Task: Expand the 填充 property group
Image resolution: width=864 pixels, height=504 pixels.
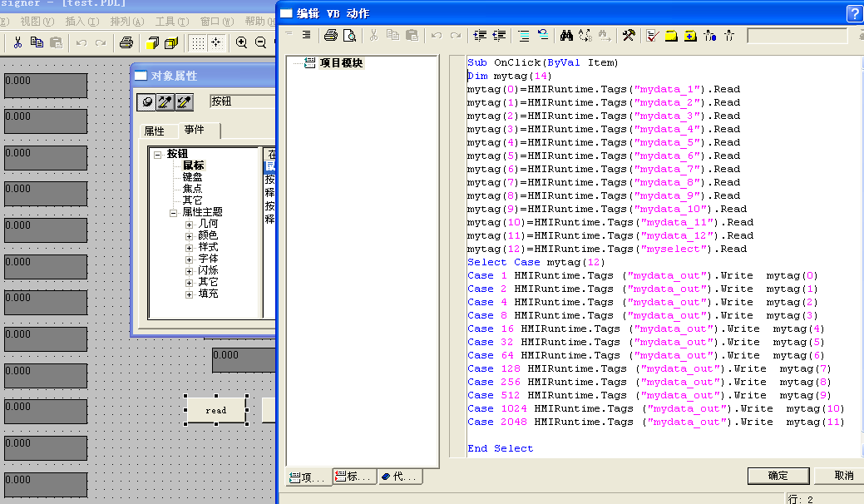Action: [189, 294]
